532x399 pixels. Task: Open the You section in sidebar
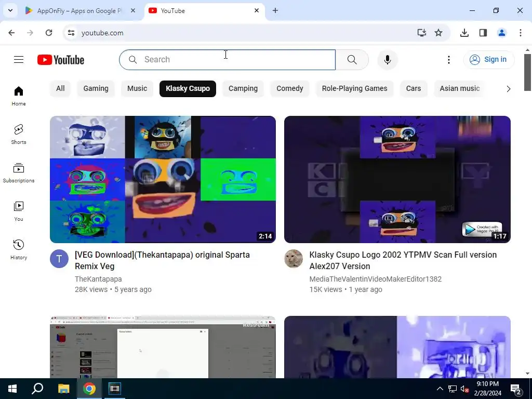point(19,211)
